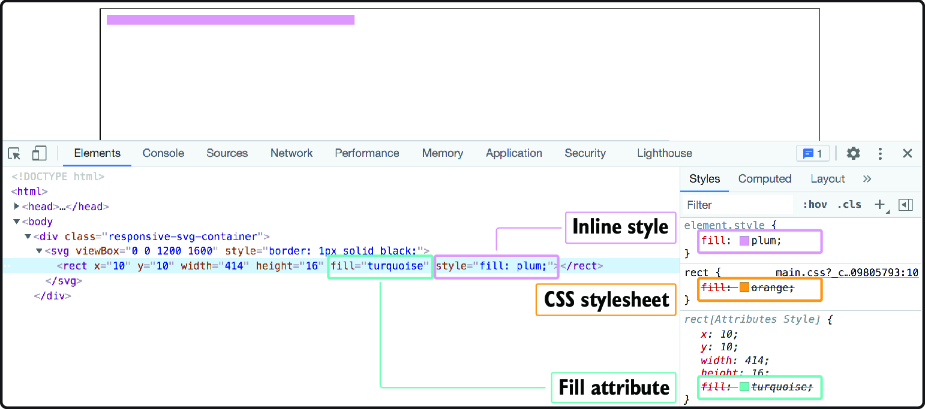Toggle the .cls classes button
This screenshot has width=925, height=409.
point(849,205)
